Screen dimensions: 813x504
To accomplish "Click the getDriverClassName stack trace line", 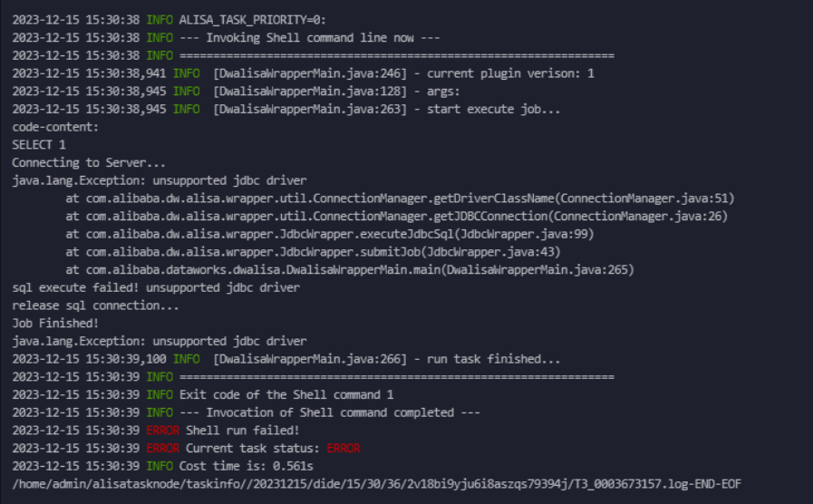I will (400, 199).
